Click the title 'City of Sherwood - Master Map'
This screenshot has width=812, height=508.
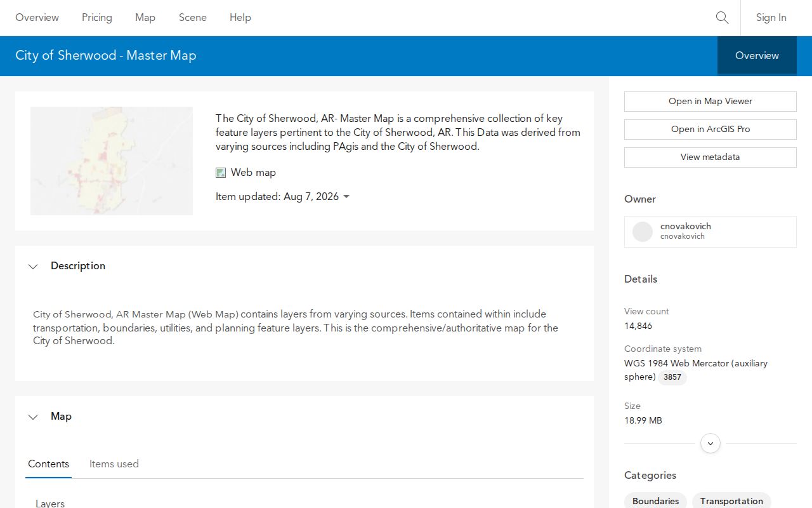point(106,56)
